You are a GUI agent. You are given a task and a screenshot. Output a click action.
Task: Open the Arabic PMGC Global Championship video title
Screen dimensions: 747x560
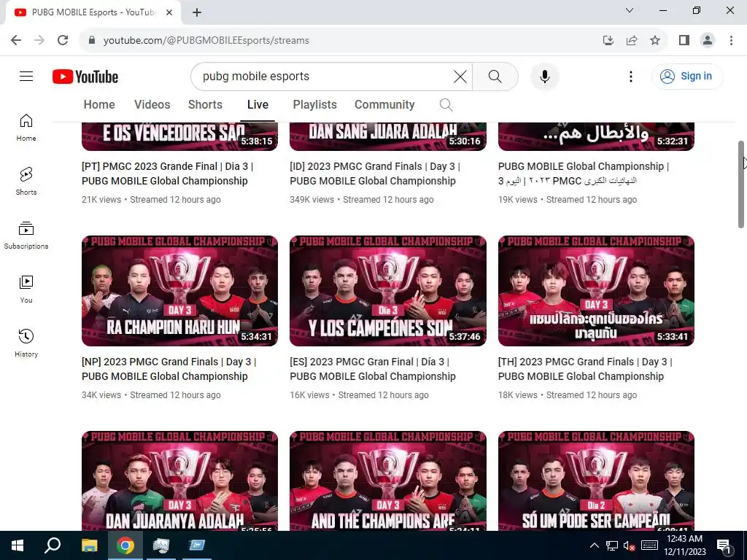pyautogui.click(x=584, y=174)
